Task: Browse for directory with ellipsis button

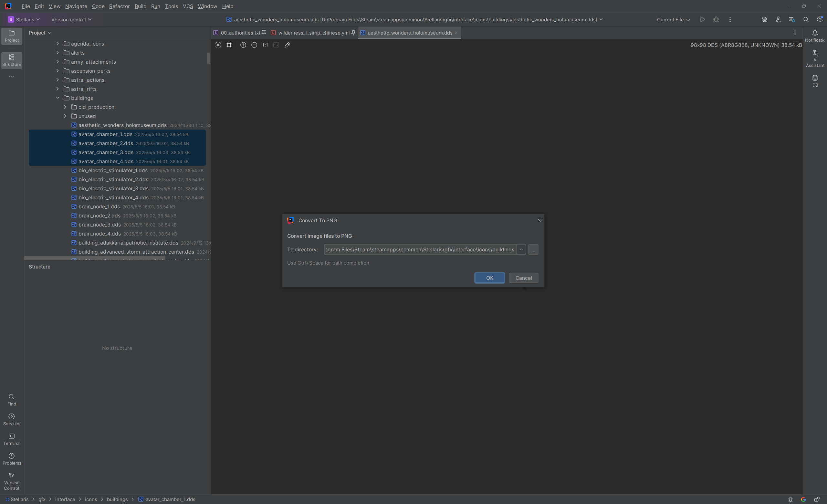Action: click(x=533, y=249)
